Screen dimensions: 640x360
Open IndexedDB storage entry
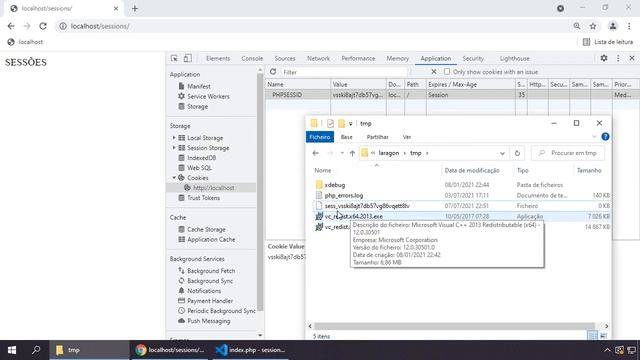(x=201, y=158)
